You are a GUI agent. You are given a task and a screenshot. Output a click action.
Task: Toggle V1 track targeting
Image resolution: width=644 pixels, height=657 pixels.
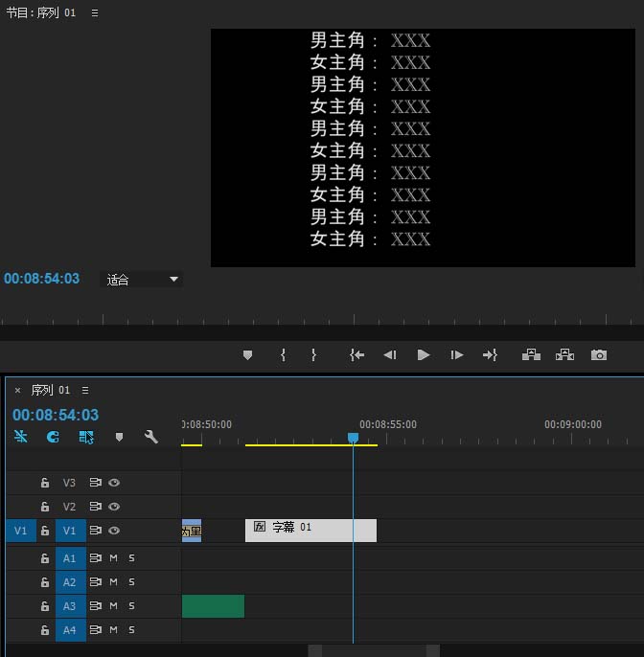point(71,531)
